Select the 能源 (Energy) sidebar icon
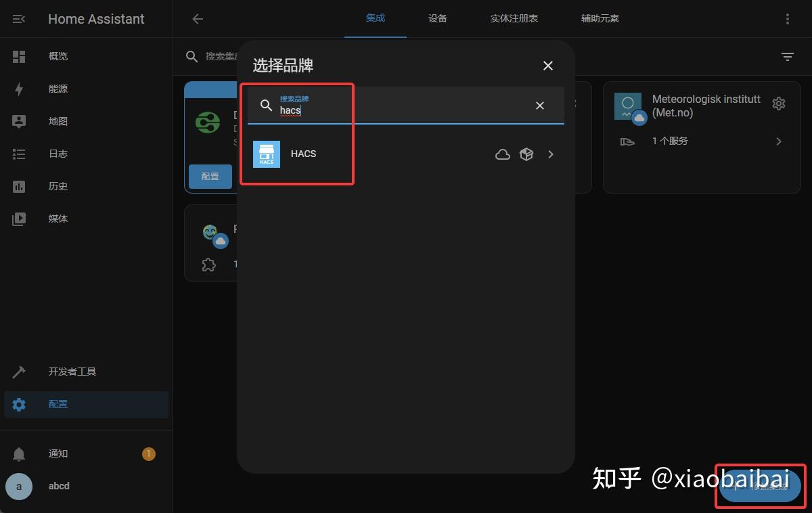This screenshot has width=812, height=513. 20,89
